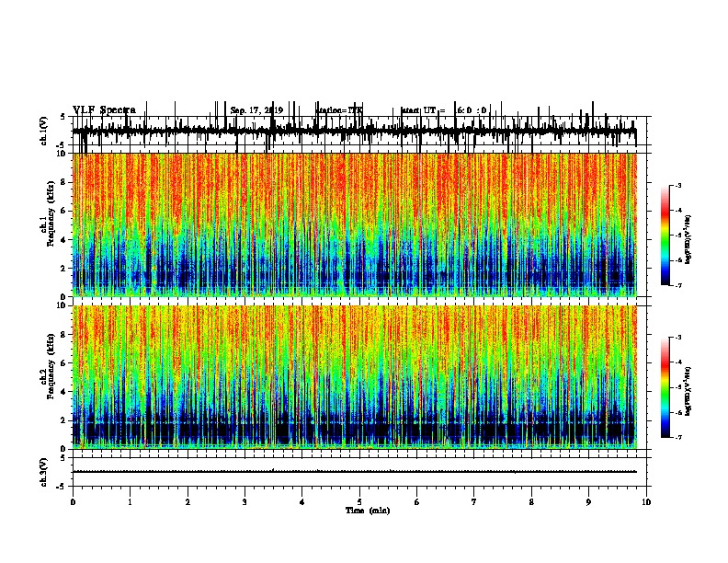Click the ch.2 color scale unit label
Viewport: 728px width, 563px height.
pos(688,392)
